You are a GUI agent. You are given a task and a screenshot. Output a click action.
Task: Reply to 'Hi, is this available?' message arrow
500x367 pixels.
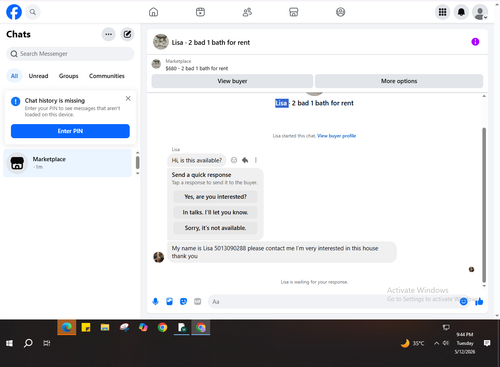point(245,160)
